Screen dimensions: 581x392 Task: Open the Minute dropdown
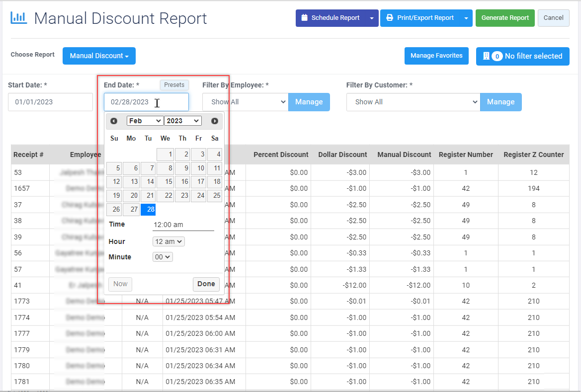pyautogui.click(x=163, y=257)
